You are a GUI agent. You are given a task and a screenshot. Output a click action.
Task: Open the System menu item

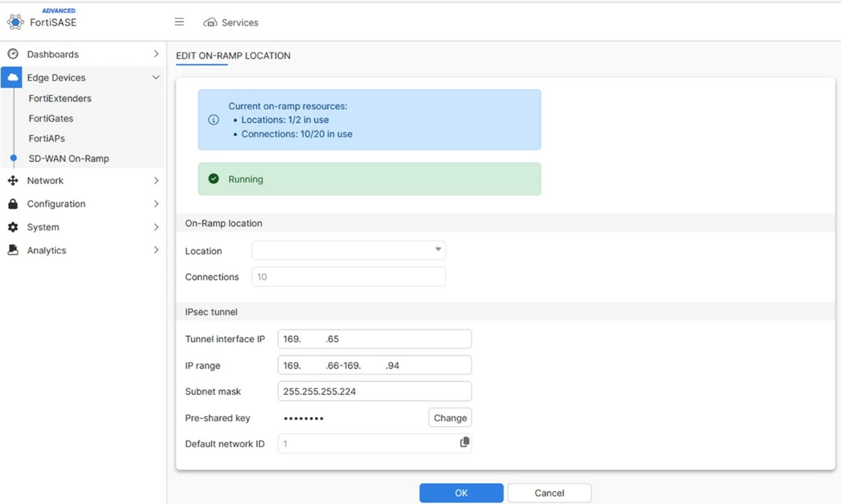point(43,227)
